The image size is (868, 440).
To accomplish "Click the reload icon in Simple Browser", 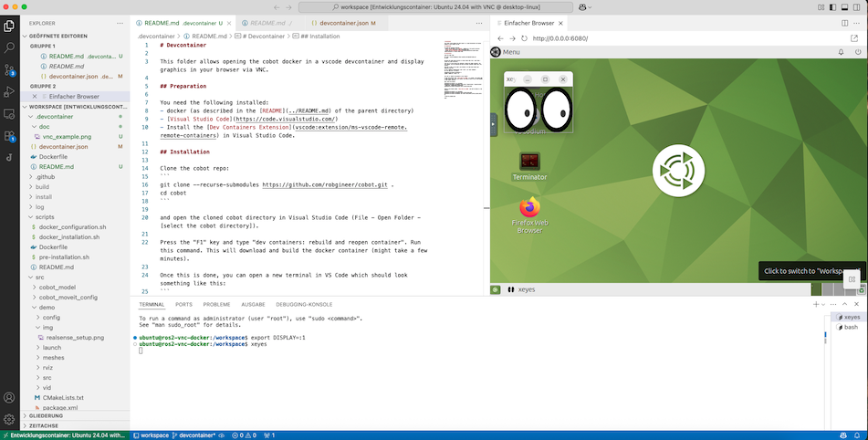I will pos(524,38).
